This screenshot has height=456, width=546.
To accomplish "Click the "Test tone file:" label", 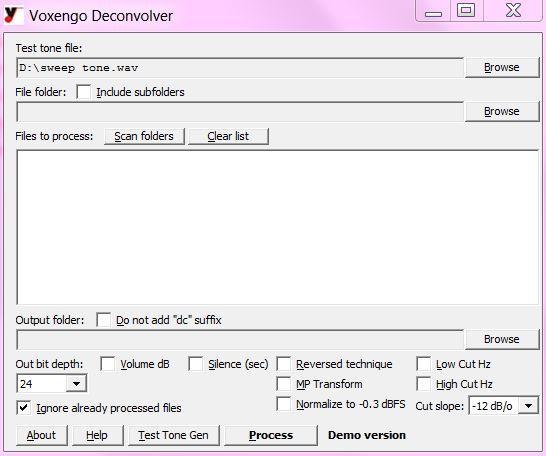I will point(49,48).
